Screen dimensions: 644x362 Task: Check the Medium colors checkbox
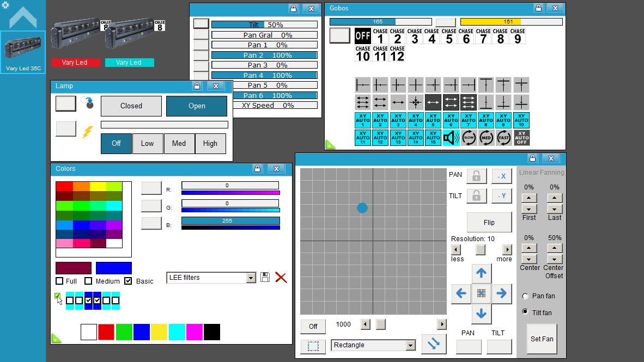click(x=88, y=281)
